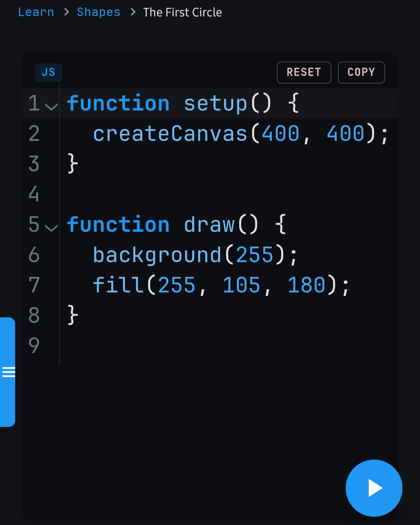Click the fill color values line
Screen dimensions: 420x525
[x=221, y=285]
